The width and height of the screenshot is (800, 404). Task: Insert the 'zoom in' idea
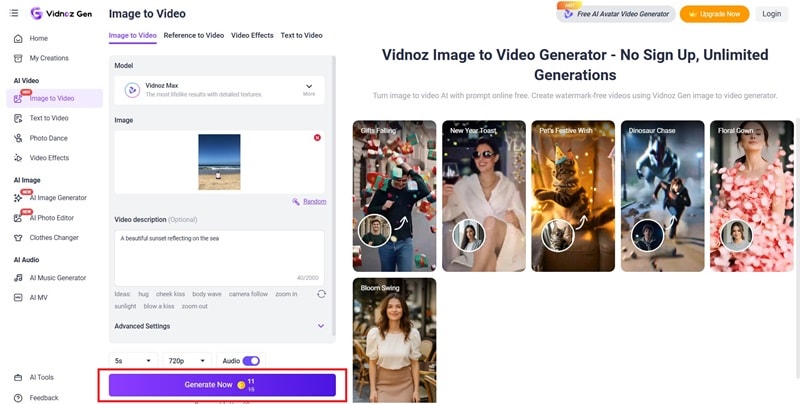coord(286,294)
